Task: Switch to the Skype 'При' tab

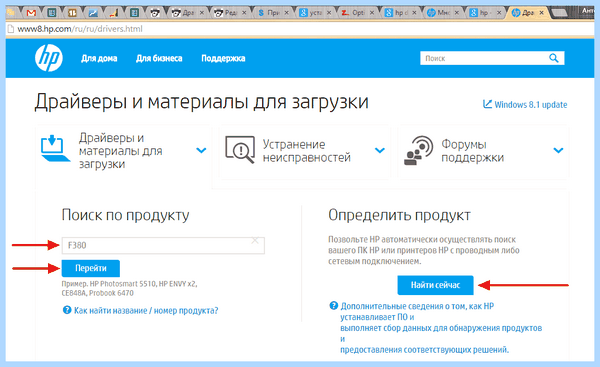Action: pyautogui.click(x=273, y=13)
